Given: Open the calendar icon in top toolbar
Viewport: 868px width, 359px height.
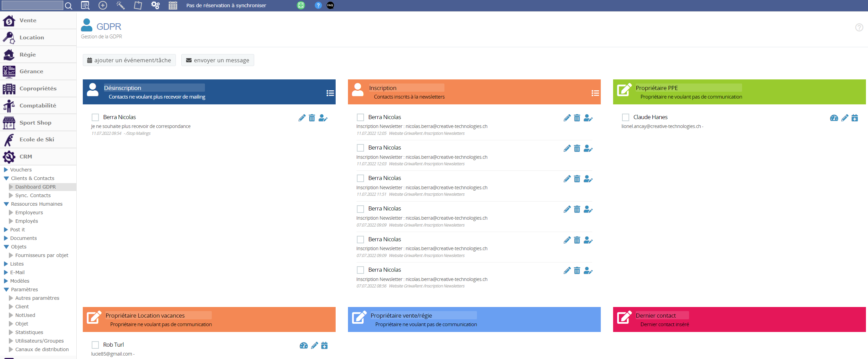Looking at the screenshot, I should [173, 5].
